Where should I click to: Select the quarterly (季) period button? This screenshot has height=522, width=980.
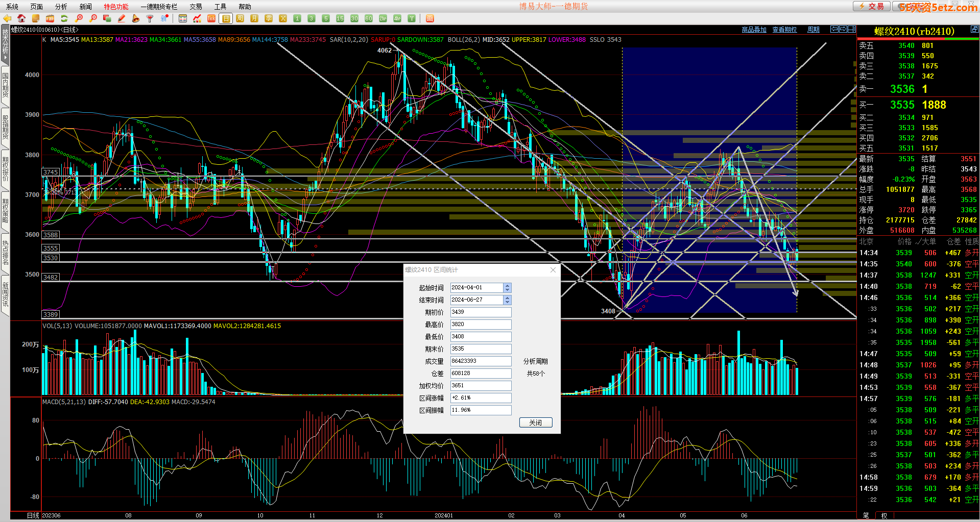269,18
